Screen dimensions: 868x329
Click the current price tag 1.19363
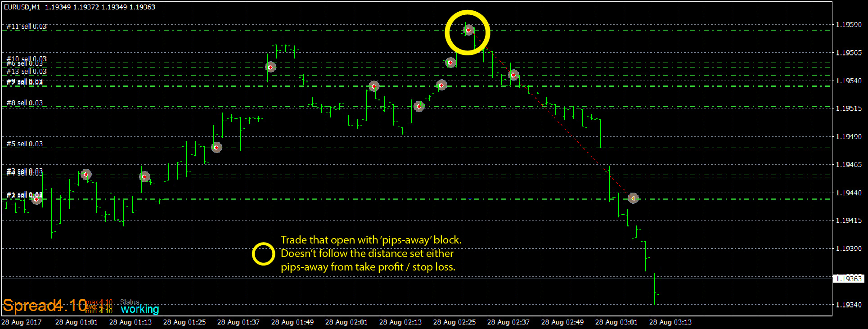click(849, 279)
